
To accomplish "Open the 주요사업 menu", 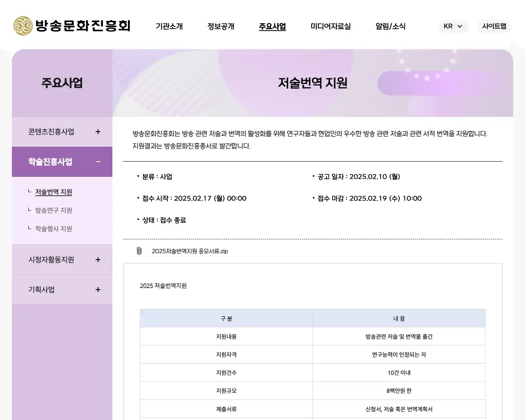I will (x=272, y=26).
